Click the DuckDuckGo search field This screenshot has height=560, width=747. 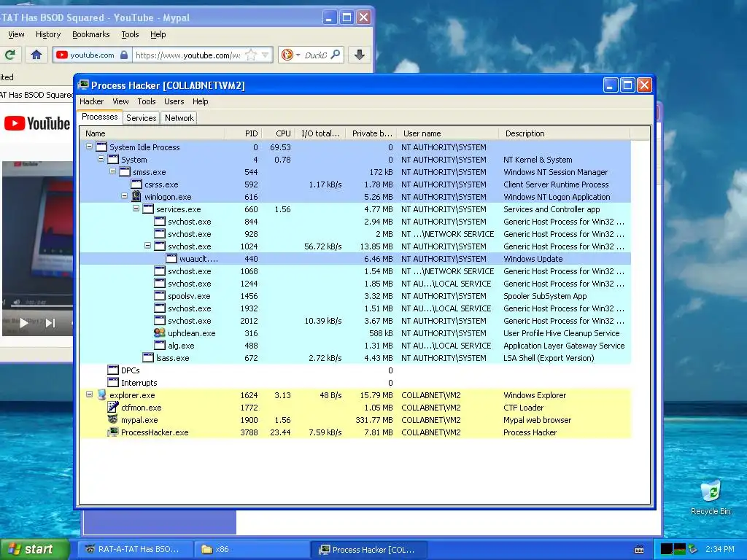[x=315, y=55]
